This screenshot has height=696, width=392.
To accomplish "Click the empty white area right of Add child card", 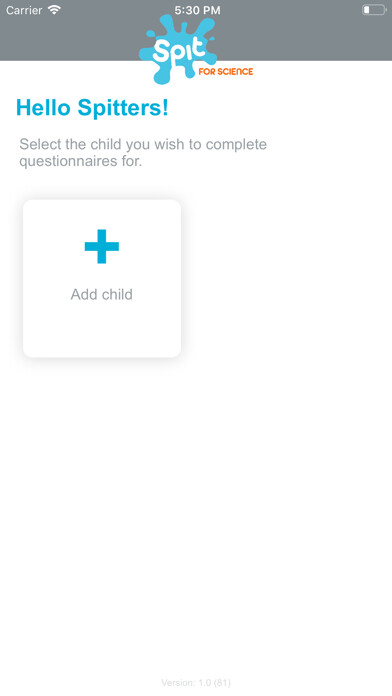I will click(x=286, y=278).
